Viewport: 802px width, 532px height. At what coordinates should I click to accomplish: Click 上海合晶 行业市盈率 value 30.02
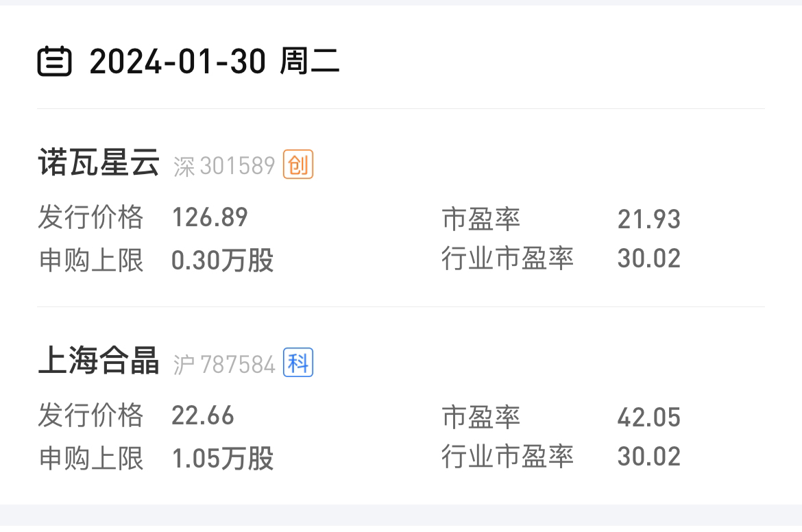pos(648,457)
